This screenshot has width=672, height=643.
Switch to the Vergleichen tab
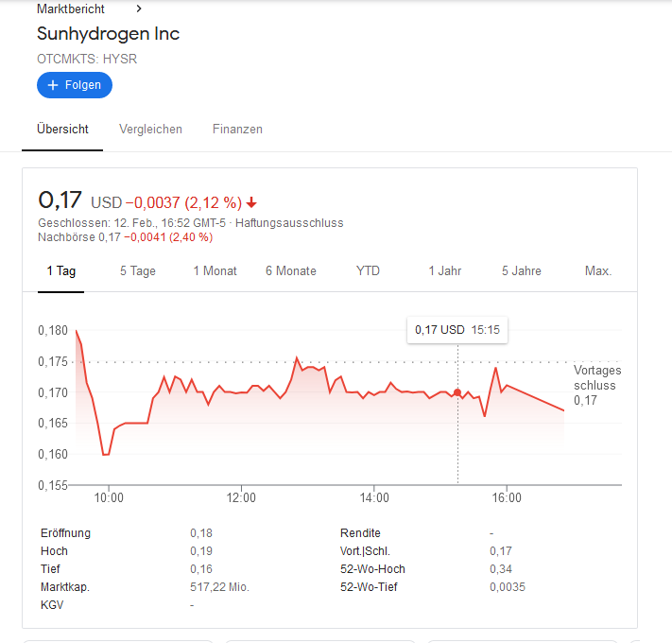[150, 129]
